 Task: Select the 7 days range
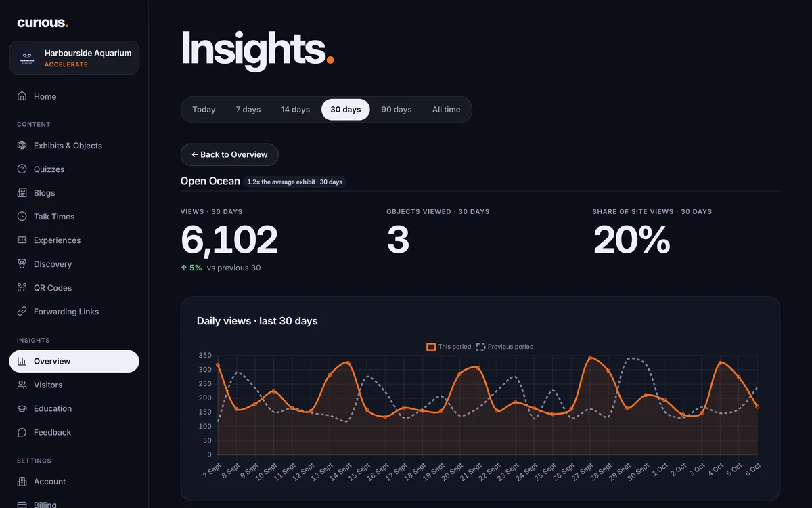[248, 110]
